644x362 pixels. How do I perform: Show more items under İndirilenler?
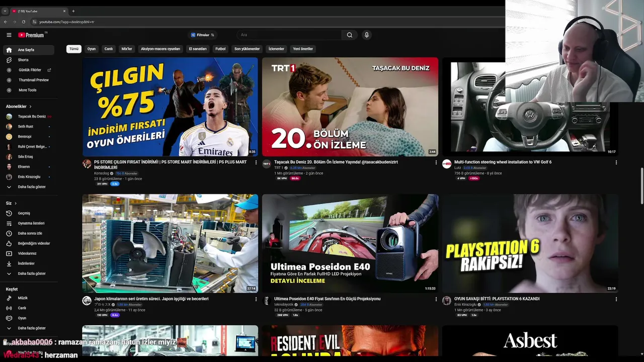pos(29,274)
